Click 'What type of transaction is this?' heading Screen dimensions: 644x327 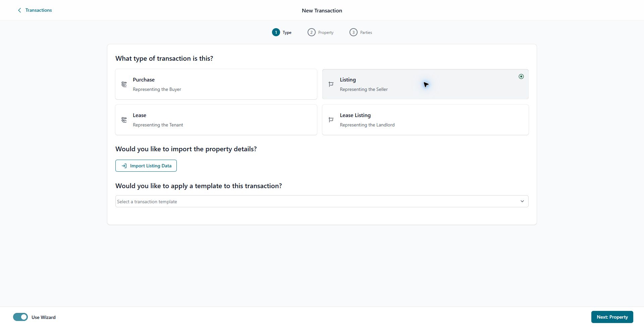pos(164,58)
